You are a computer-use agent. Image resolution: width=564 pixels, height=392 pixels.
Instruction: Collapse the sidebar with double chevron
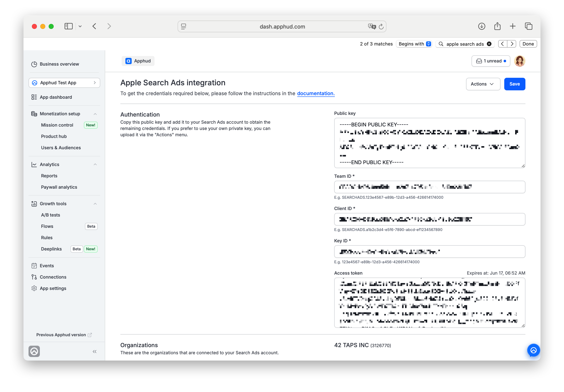(x=95, y=352)
